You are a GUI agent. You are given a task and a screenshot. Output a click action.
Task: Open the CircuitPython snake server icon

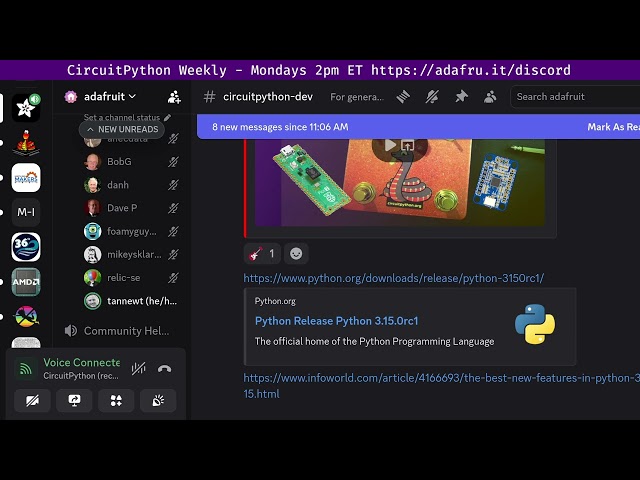tap(26, 143)
